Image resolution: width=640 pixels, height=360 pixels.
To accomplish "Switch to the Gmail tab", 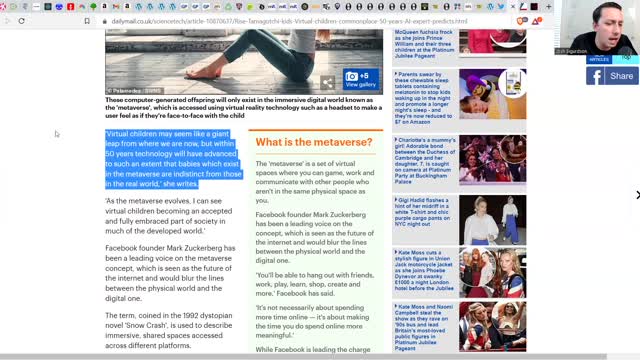I will pos(116,7).
